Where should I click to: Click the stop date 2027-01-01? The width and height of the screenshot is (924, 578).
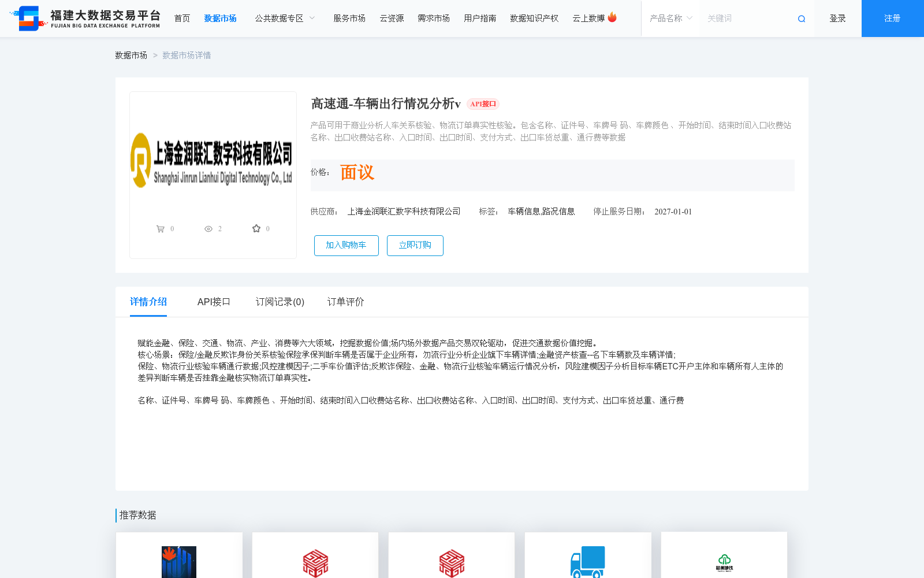pyautogui.click(x=673, y=212)
